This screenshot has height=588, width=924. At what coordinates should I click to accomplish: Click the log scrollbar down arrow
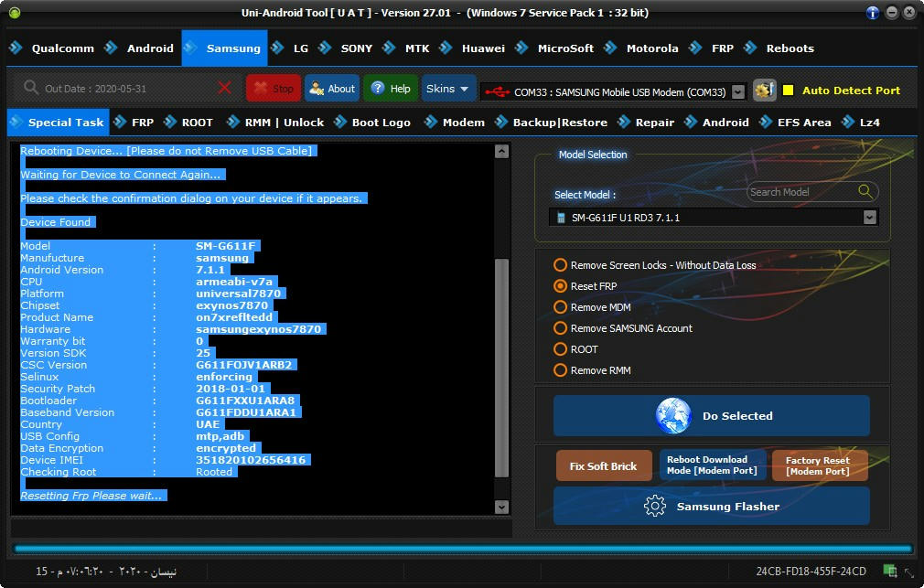pyautogui.click(x=501, y=507)
